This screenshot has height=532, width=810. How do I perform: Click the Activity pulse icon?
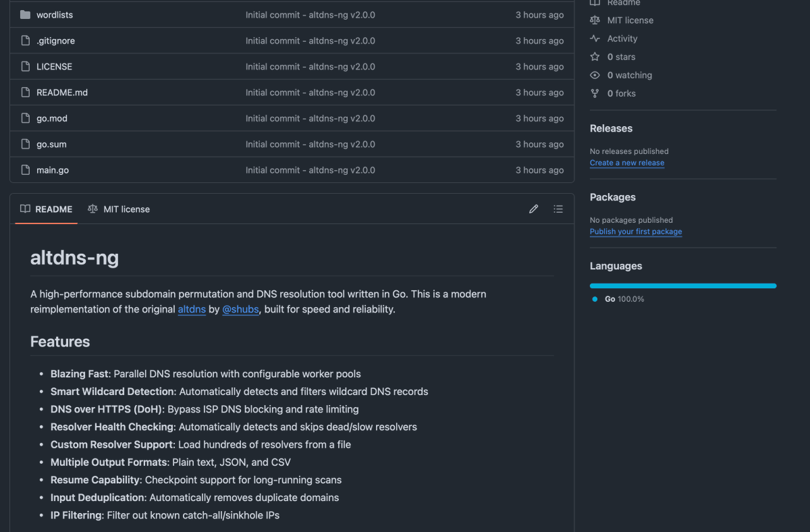coord(595,38)
